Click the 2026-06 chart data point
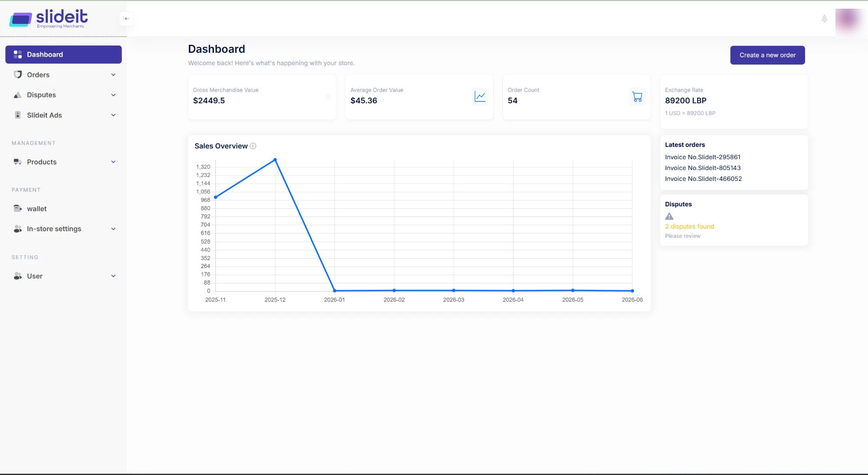Viewport: 868px width, 475px height. [632, 291]
